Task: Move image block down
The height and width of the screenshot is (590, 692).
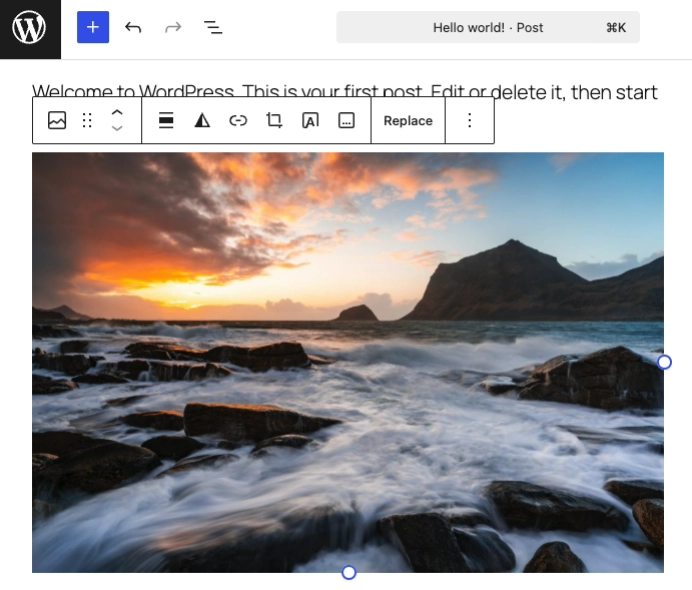Action: 117,128
